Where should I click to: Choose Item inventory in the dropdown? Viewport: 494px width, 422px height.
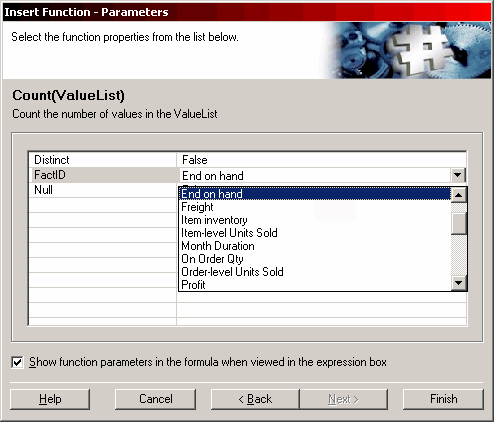tap(315, 220)
